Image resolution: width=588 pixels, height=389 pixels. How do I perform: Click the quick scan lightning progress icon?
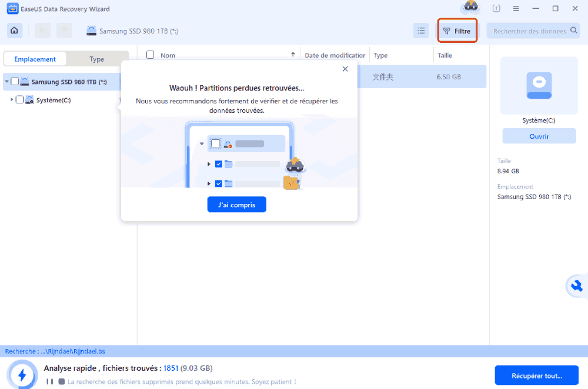coord(22,375)
